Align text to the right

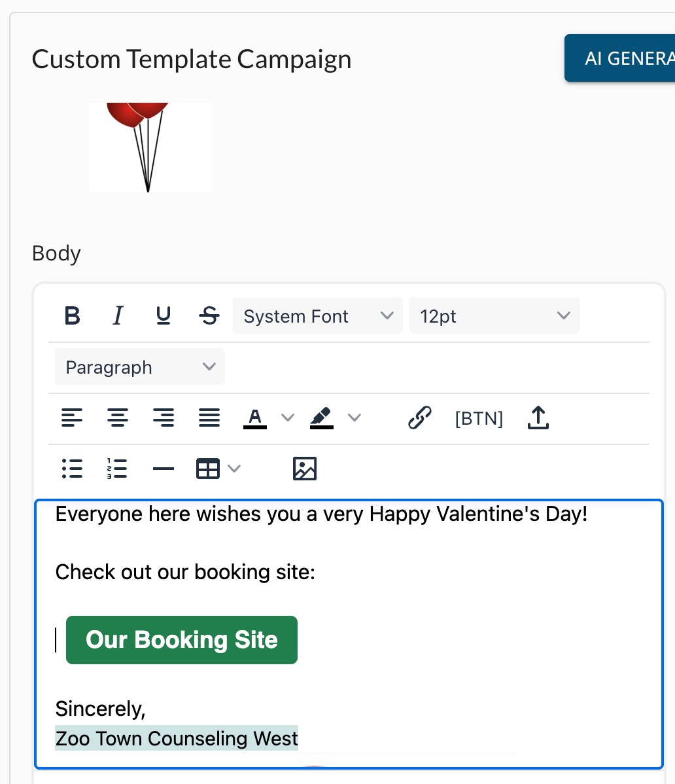click(x=164, y=418)
